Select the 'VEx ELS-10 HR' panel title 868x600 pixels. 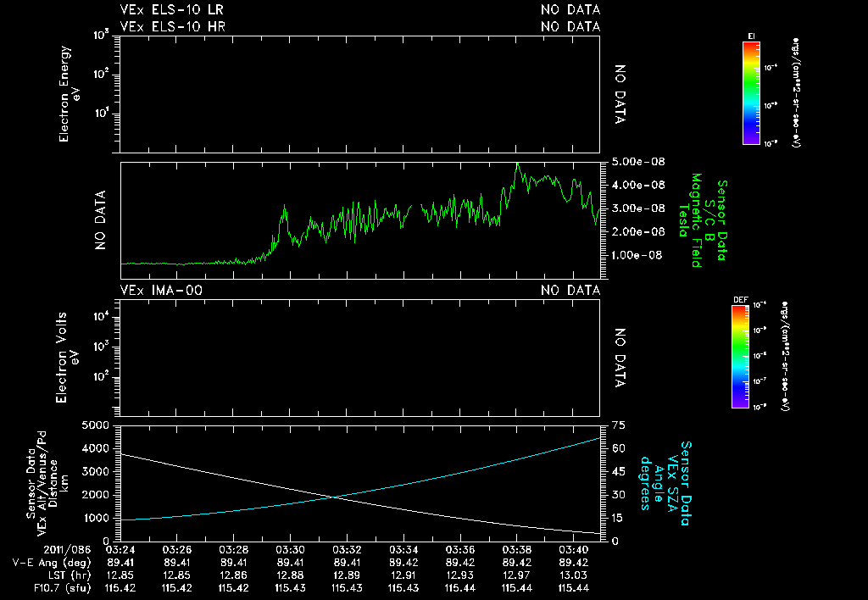point(172,26)
